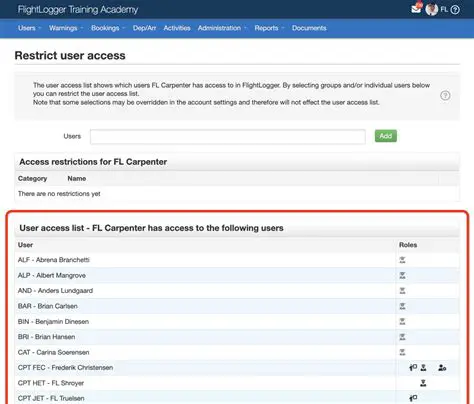Open the Reports dropdown menu
Image resolution: width=474 pixels, height=404 pixels.
[x=269, y=28]
